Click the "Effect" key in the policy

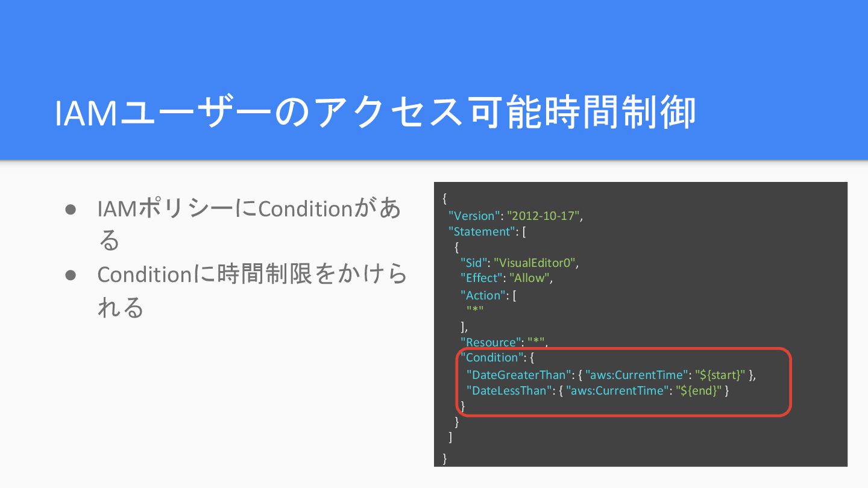(x=481, y=278)
